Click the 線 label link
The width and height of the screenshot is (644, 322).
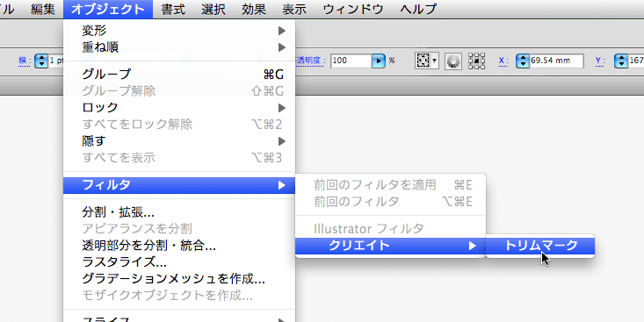(25, 61)
